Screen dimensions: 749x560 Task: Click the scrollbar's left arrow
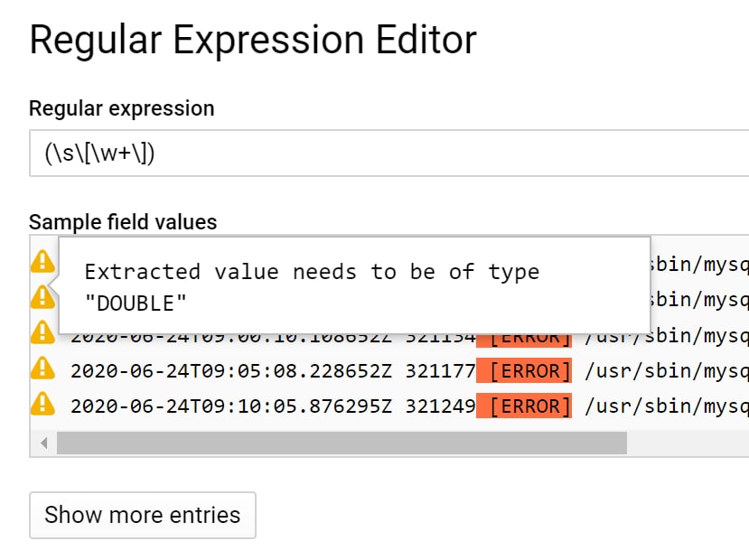pyautogui.click(x=44, y=443)
